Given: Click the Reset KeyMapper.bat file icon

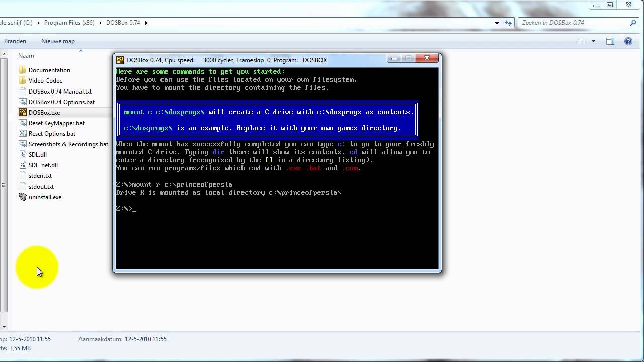Looking at the screenshot, I should point(22,123).
